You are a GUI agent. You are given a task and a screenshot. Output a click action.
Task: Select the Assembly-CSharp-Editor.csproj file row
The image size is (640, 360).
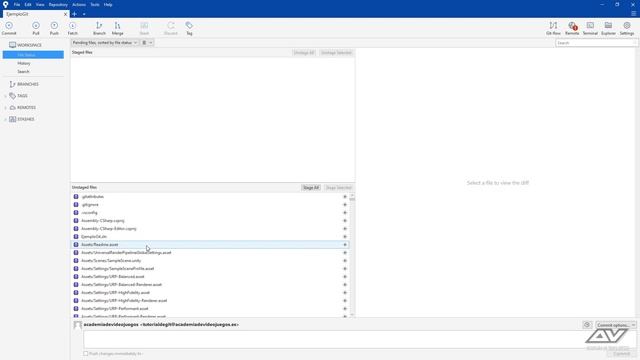point(210,229)
